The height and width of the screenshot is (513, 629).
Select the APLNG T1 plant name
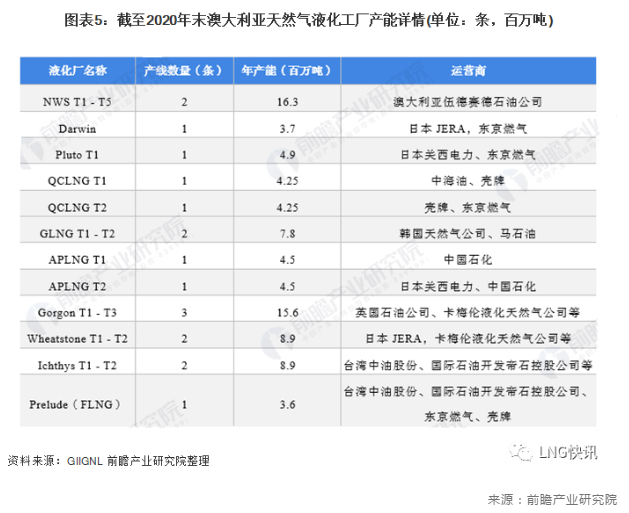coord(77,260)
